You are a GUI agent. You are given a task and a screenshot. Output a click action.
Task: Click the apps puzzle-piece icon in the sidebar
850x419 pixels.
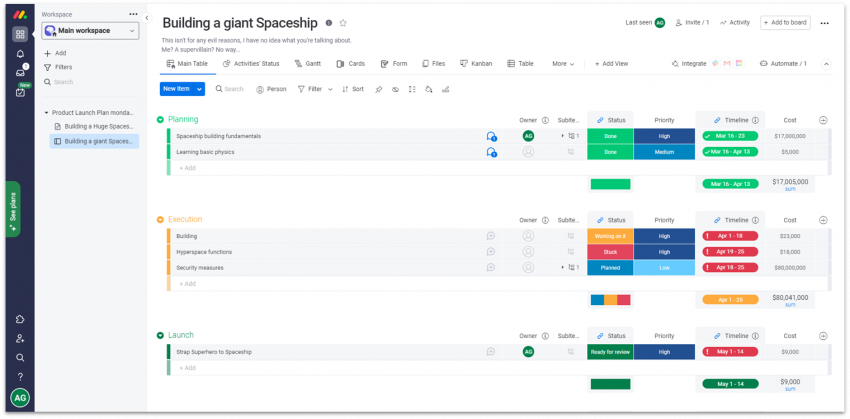20,319
